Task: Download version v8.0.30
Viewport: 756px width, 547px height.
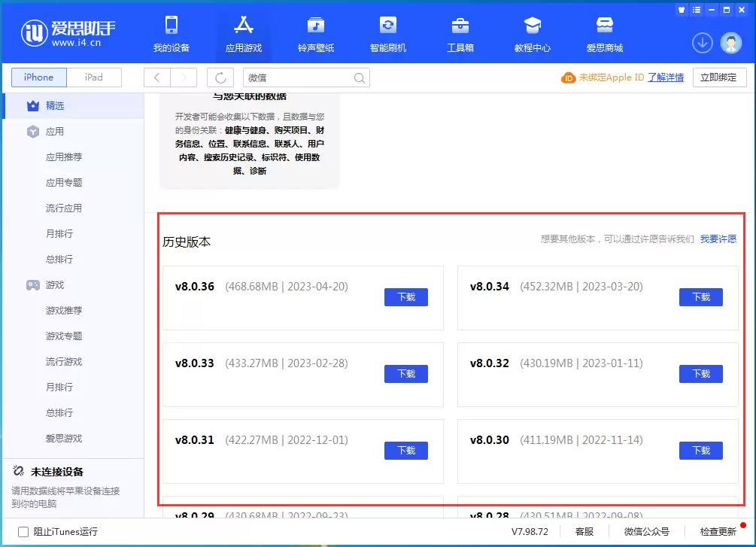Action: pyautogui.click(x=701, y=451)
